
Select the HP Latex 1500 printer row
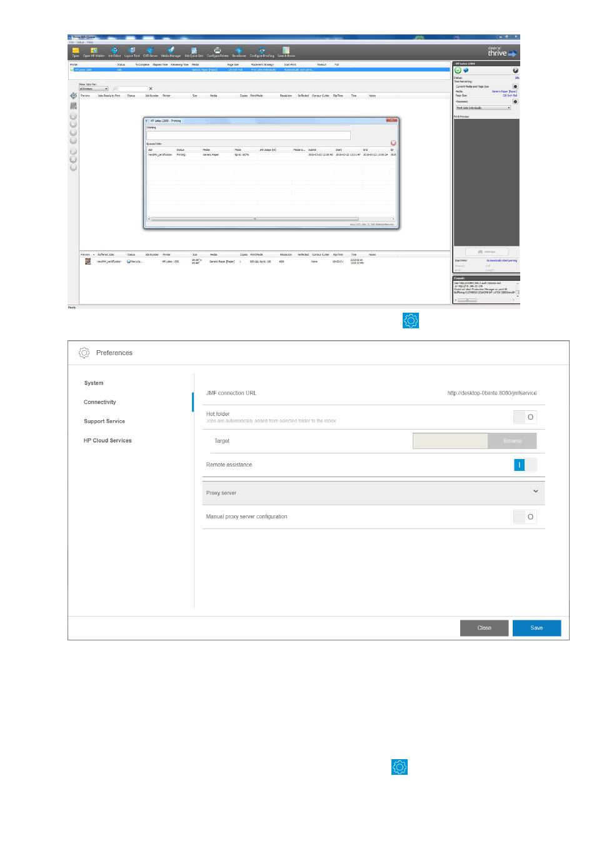[x=259, y=69]
